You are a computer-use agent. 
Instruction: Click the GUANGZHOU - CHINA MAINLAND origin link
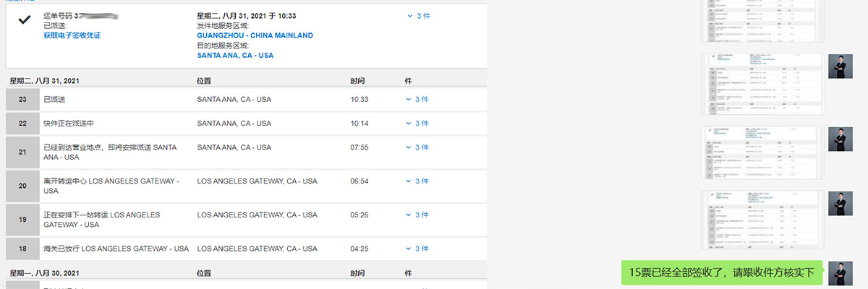pyautogui.click(x=255, y=35)
